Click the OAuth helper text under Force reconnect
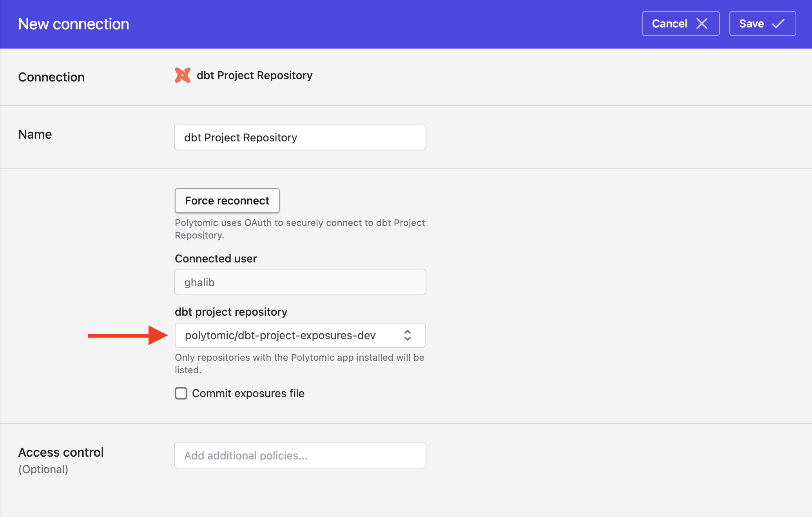The width and height of the screenshot is (812, 517). click(299, 229)
